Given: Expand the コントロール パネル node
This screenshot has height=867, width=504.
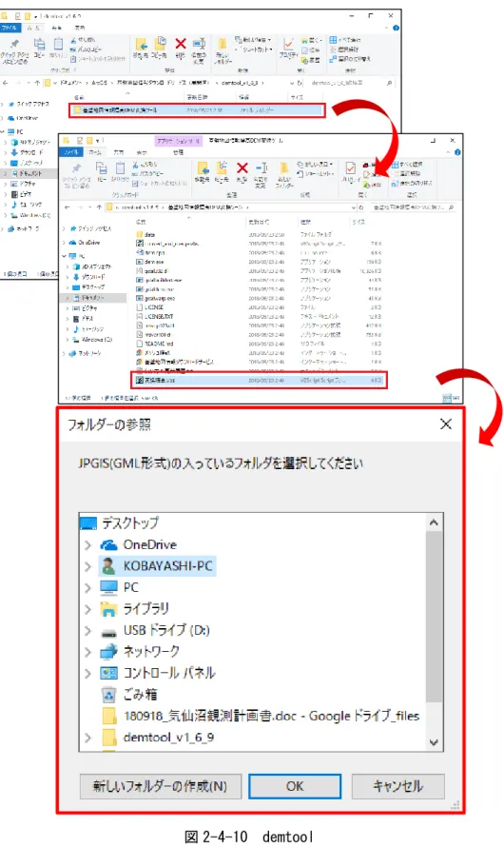Looking at the screenshot, I should click(x=87, y=674).
